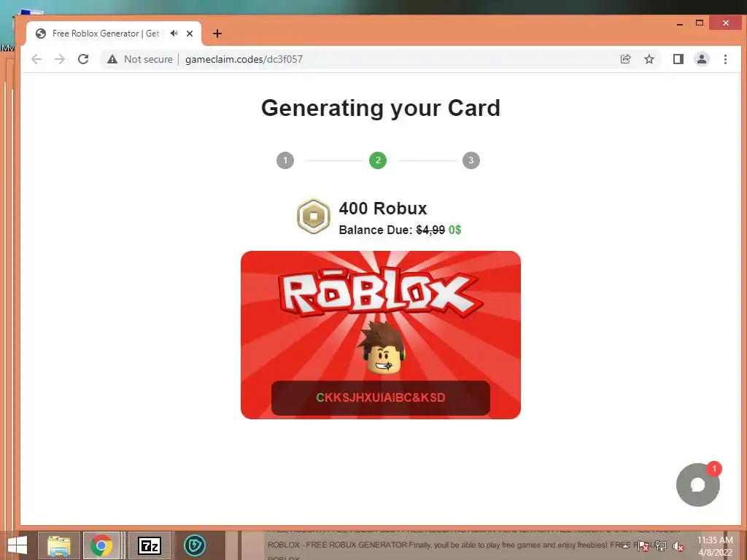The width and height of the screenshot is (747, 560).
Task: Click the Chrome taskbar icon
Action: point(101,545)
